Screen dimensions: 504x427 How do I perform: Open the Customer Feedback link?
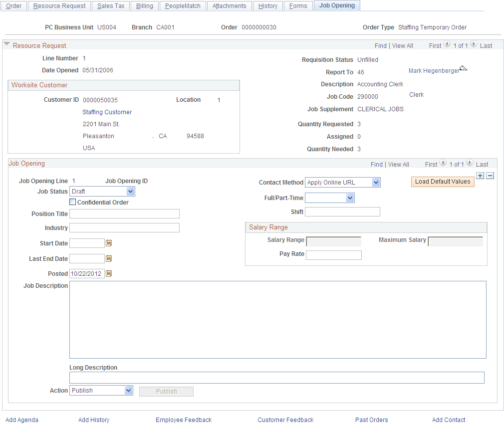[285, 420]
